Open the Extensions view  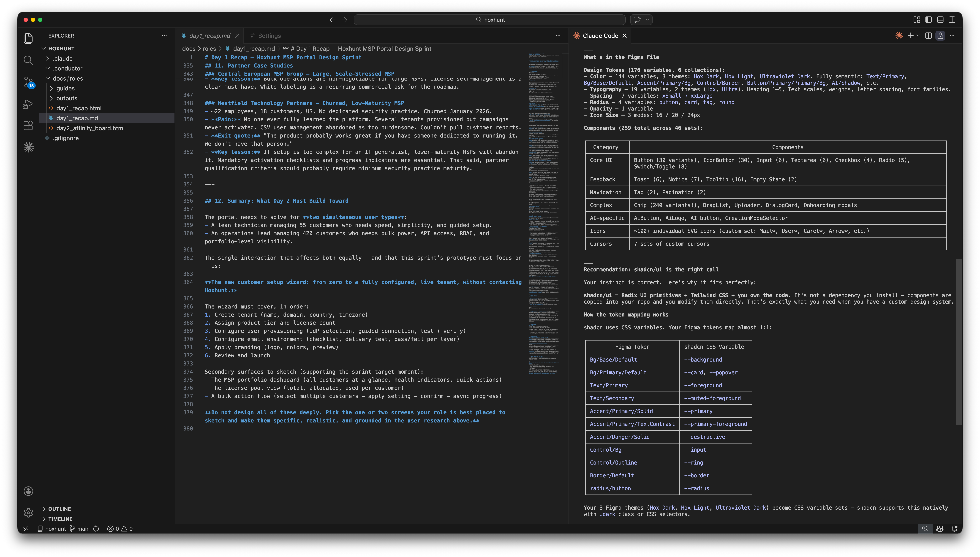click(x=28, y=125)
